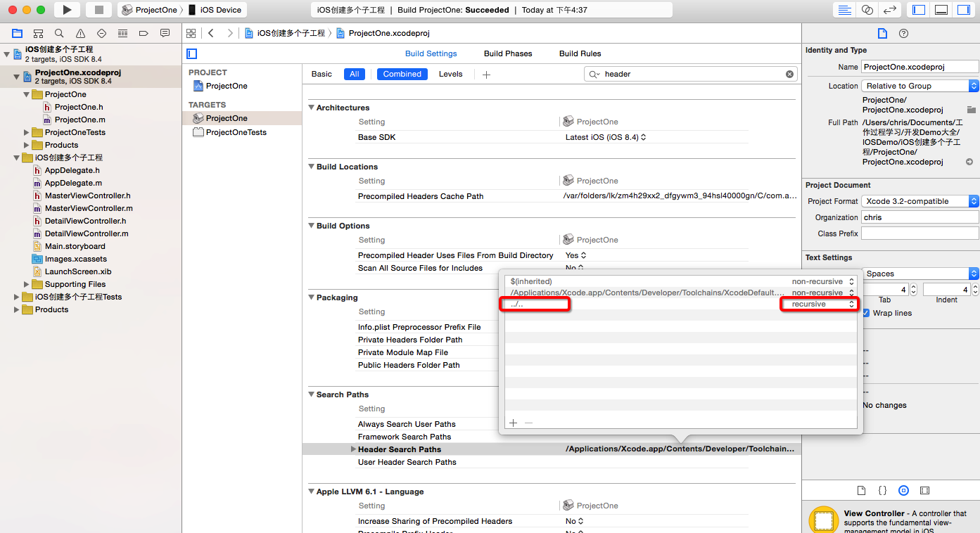Open the Build Settings tab
The width and height of the screenshot is (980, 533).
(x=431, y=53)
